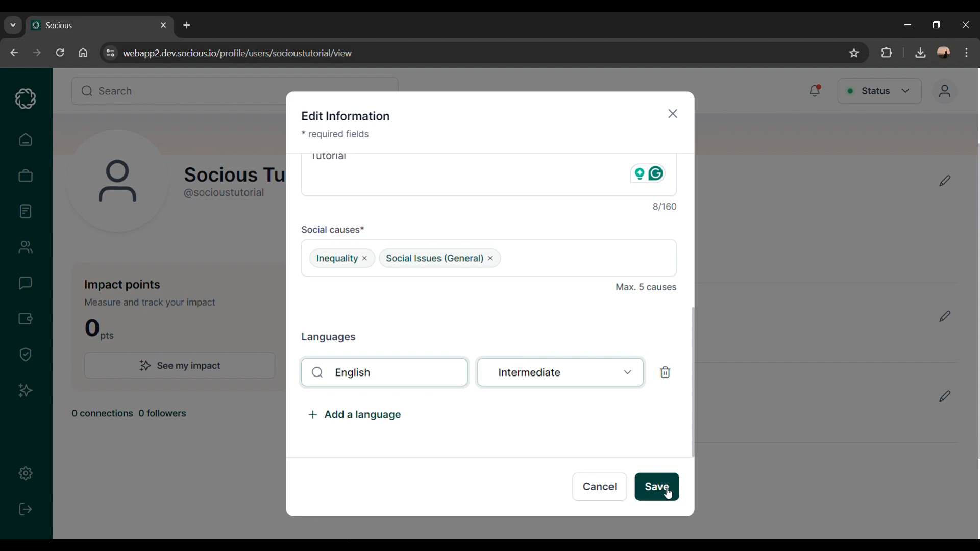Open the Grammarly widget in the text area
This screenshot has height=551, width=980.
coord(656,174)
